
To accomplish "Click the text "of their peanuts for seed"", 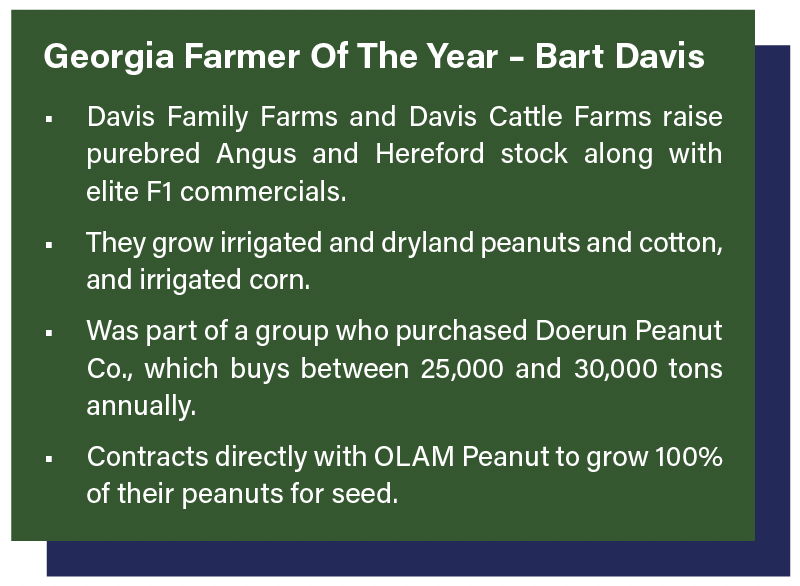I will point(236,494).
